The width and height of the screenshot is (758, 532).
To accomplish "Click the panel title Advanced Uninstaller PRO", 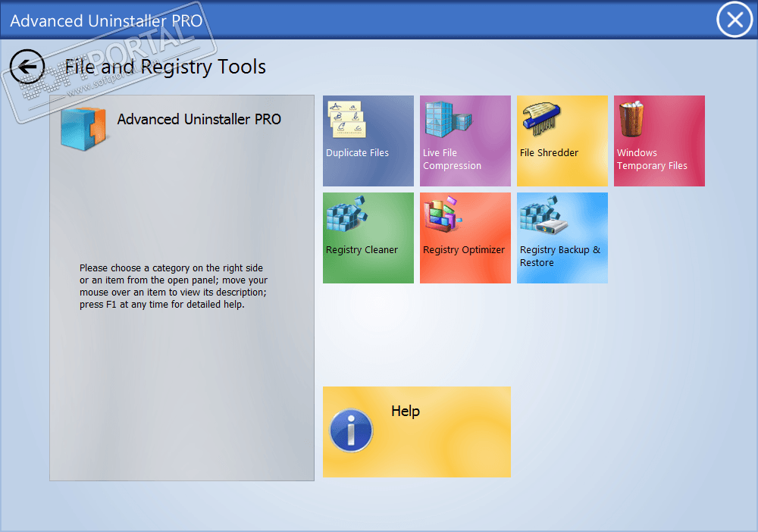I will pyautogui.click(x=199, y=119).
